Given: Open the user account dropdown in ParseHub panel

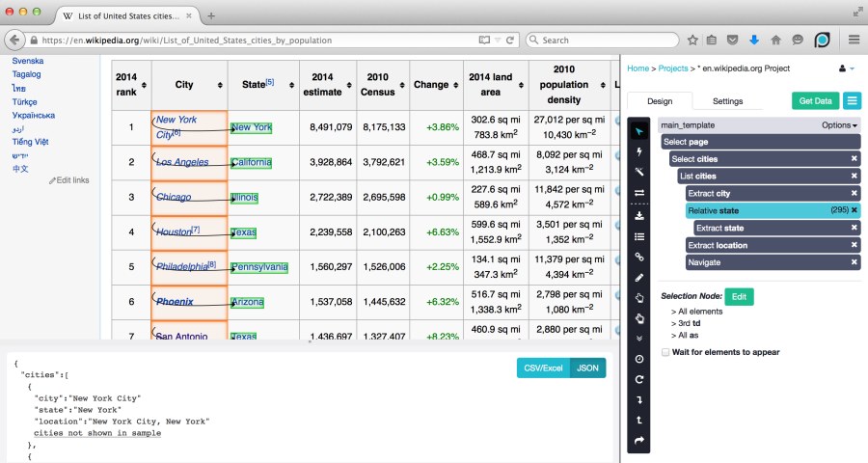Looking at the screenshot, I should (847, 68).
